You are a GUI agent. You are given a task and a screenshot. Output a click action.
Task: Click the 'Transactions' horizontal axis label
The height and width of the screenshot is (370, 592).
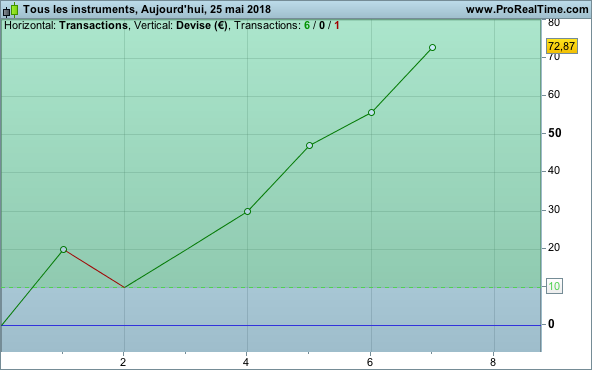click(93, 26)
